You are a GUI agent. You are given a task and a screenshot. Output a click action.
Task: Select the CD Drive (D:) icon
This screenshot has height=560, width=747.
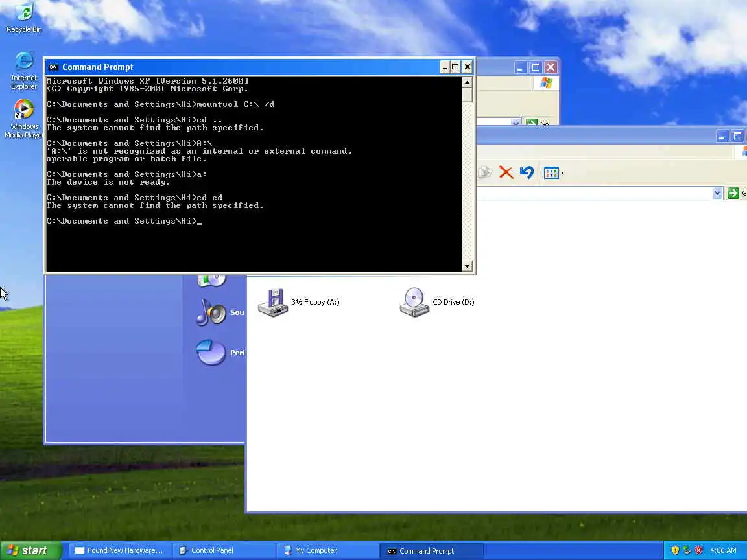click(437, 303)
